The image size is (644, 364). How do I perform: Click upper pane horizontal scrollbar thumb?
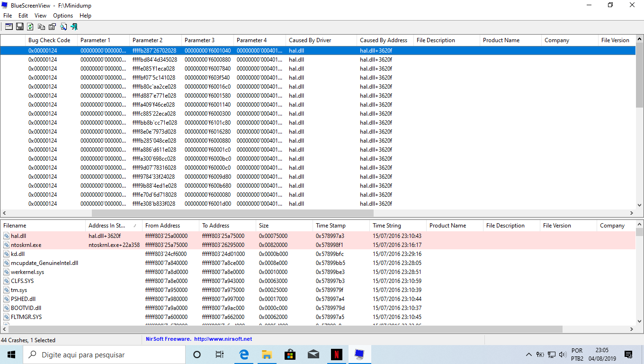[233, 213]
